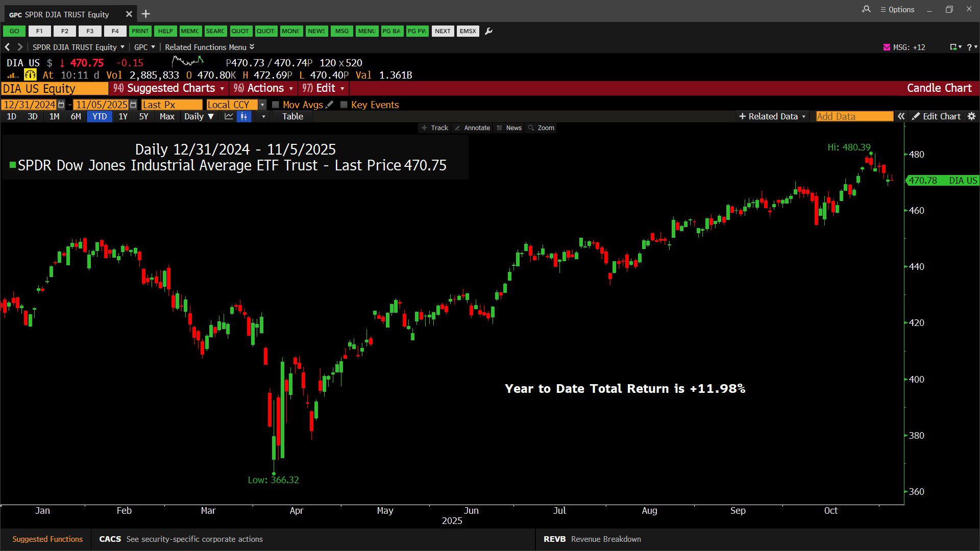The width and height of the screenshot is (980, 551).
Task: Click the pink MSG envelope icon
Action: click(x=887, y=47)
